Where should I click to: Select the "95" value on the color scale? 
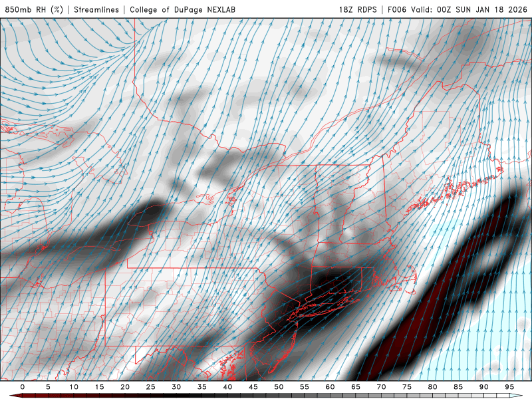coord(509,387)
